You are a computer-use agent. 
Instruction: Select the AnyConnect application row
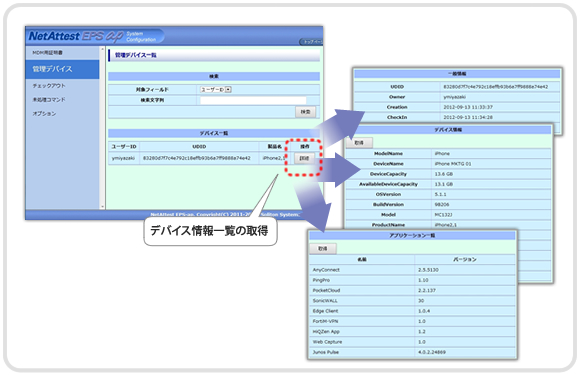412,270
